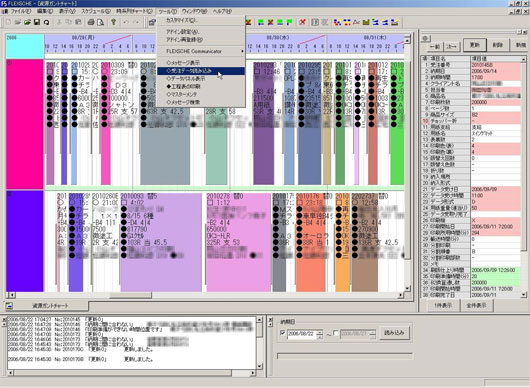The height and width of the screenshot is (388, 530).
Task: Click the 更新 button in the right panel
Action: 475,45
